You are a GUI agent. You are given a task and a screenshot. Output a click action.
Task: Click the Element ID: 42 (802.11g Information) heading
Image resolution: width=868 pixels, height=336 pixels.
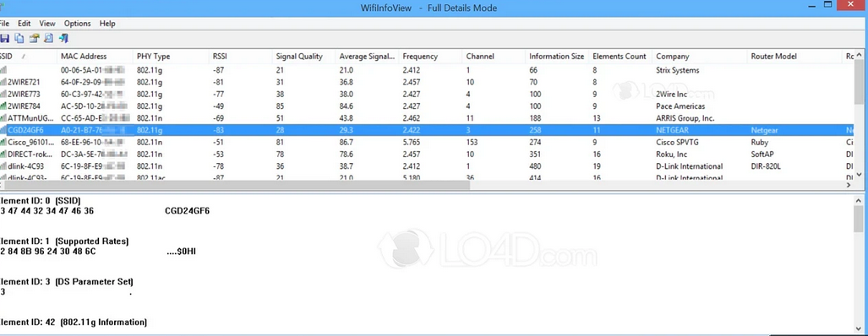(73, 322)
